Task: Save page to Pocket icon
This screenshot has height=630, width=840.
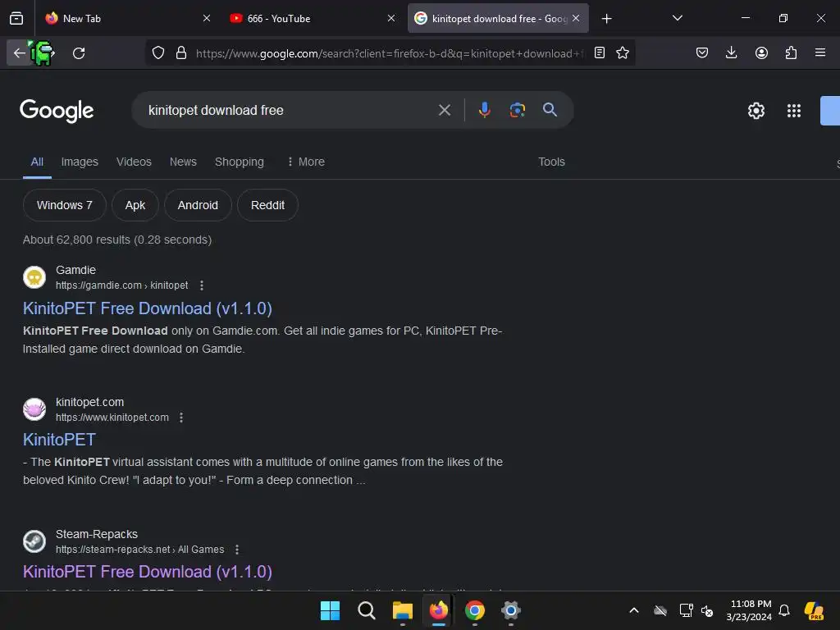Action: click(x=702, y=52)
